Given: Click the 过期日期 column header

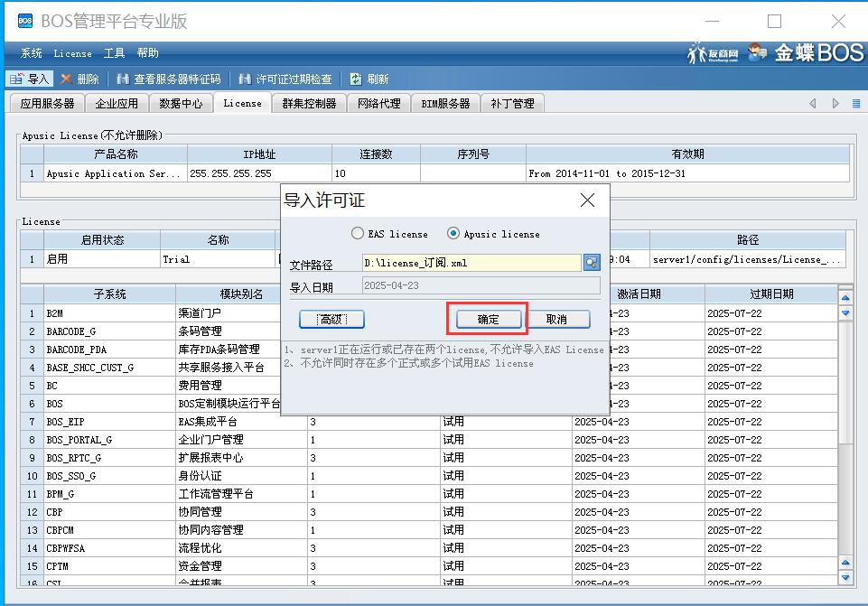Looking at the screenshot, I should (771, 294).
